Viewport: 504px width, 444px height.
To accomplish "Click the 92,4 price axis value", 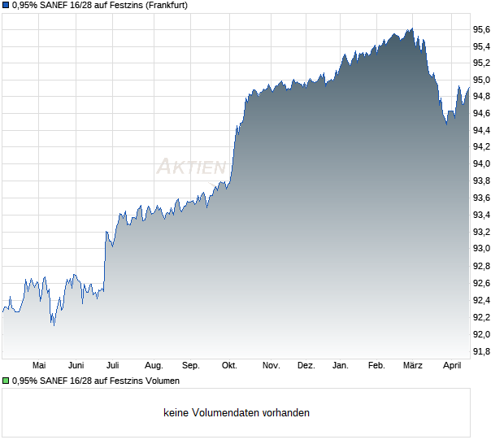I will pyautogui.click(x=481, y=300).
